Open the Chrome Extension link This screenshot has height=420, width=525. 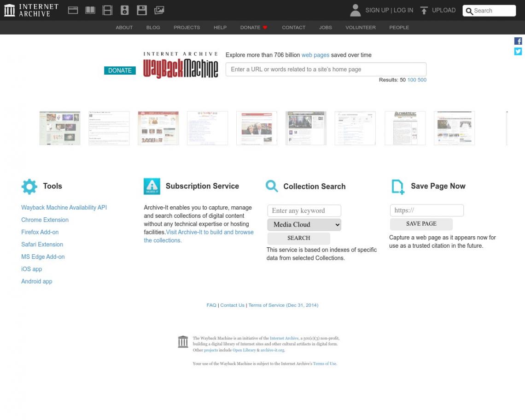pos(45,220)
